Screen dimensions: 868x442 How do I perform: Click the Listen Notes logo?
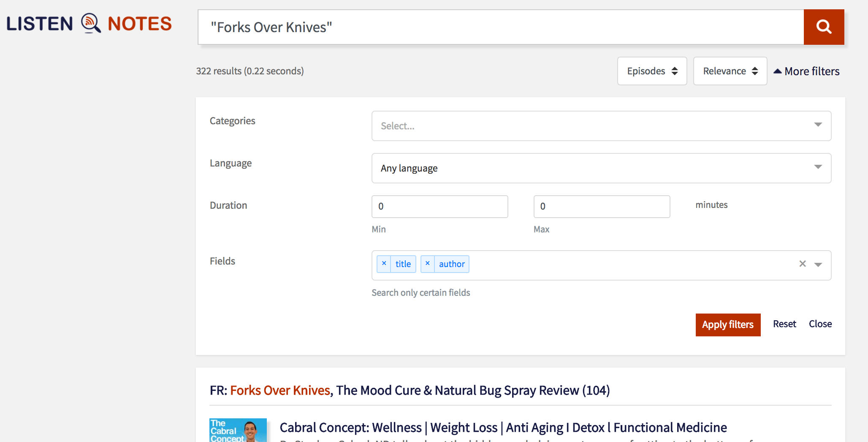click(x=89, y=24)
